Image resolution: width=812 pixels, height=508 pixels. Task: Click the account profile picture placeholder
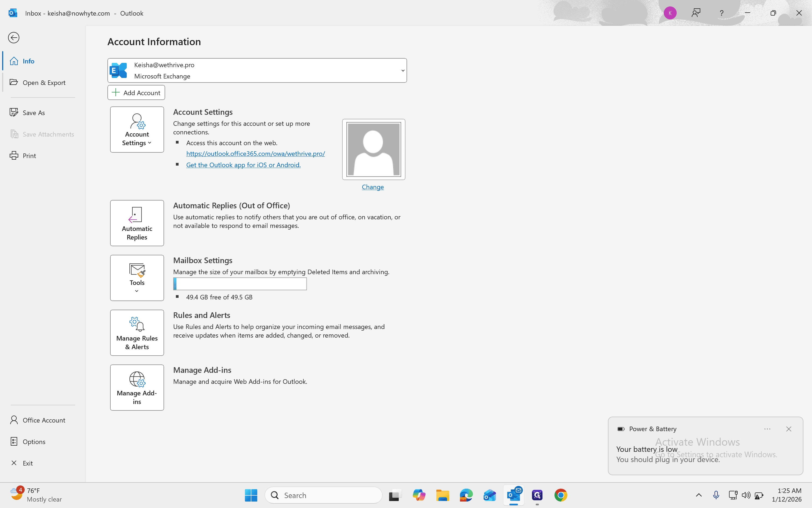374,149
